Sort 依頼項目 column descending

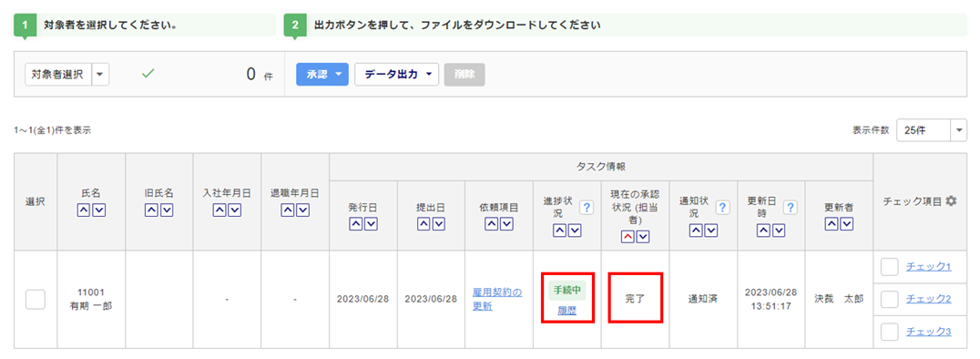pyautogui.click(x=507, y=224)
